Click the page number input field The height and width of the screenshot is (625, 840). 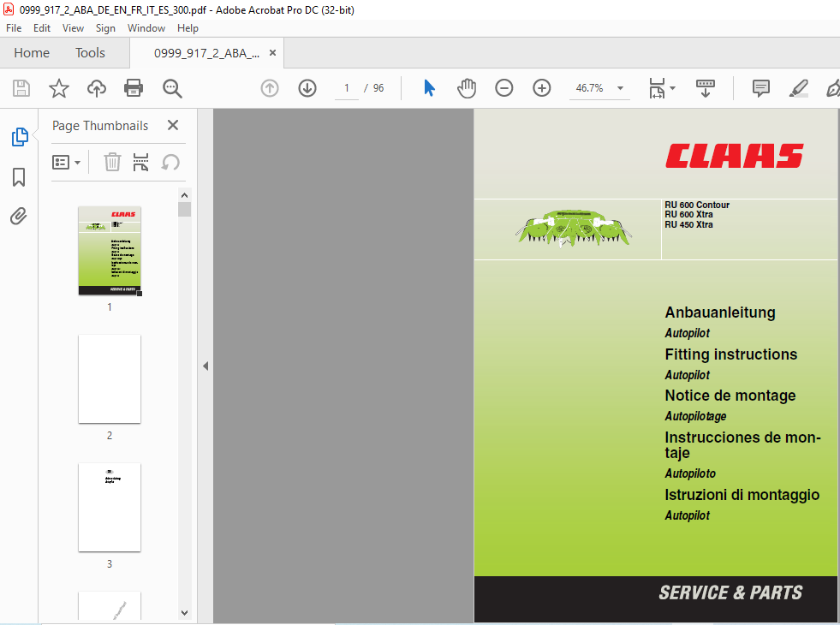coord(347,88)
